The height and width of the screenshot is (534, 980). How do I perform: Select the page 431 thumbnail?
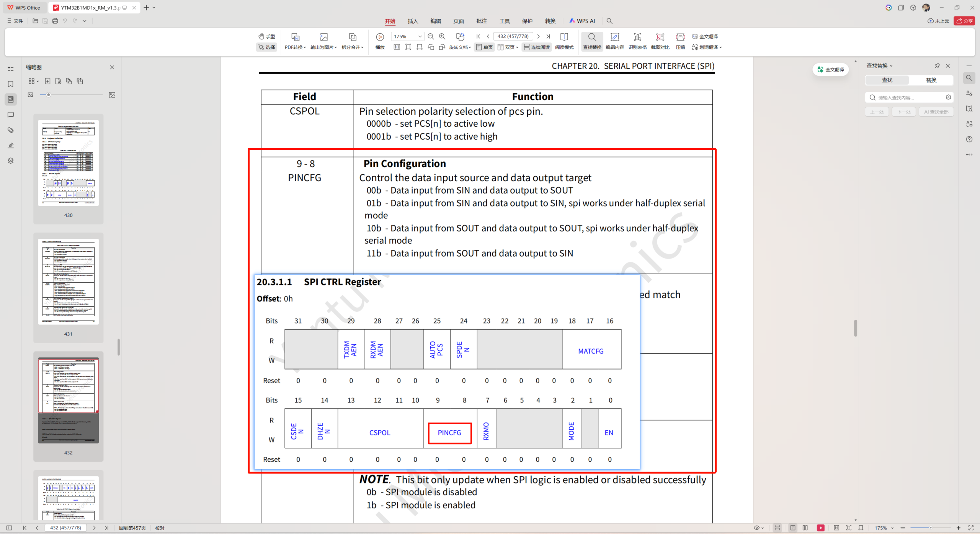(69, 282)
